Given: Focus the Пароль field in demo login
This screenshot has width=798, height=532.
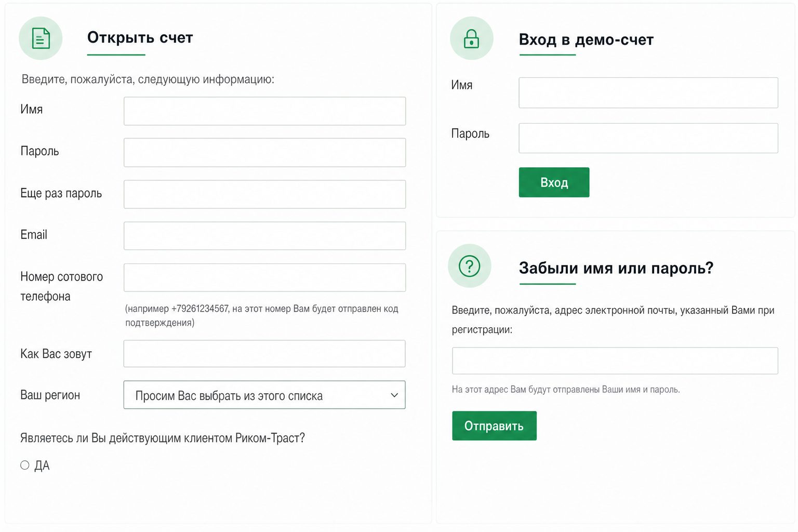Looking at the screenshot, I should pos(648,138).
